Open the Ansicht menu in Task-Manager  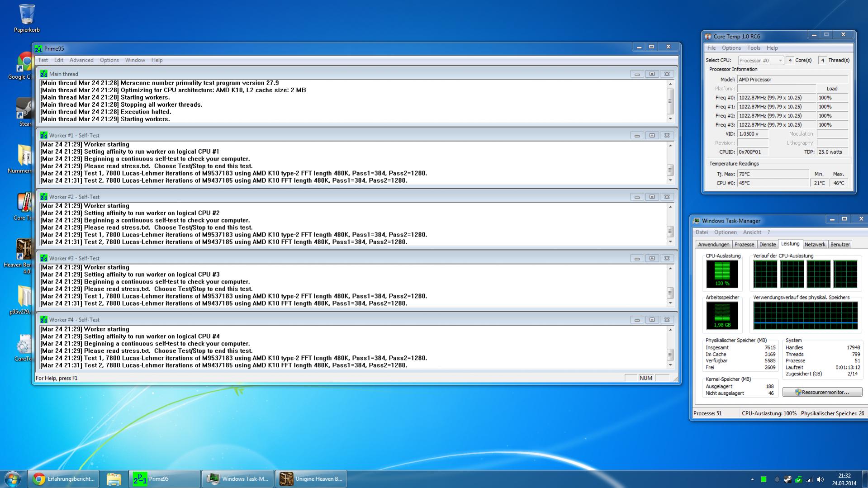752,232
